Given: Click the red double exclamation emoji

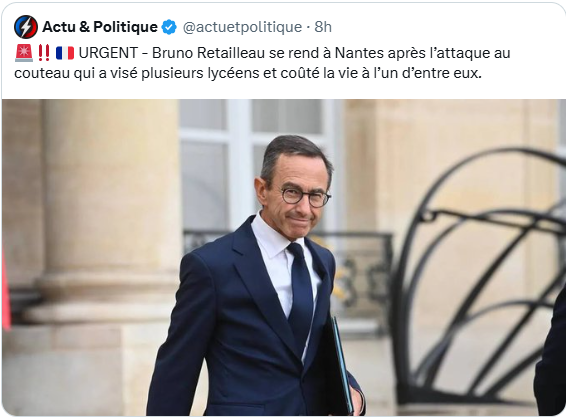Looking at the screenshot, I should coord(44,53).
